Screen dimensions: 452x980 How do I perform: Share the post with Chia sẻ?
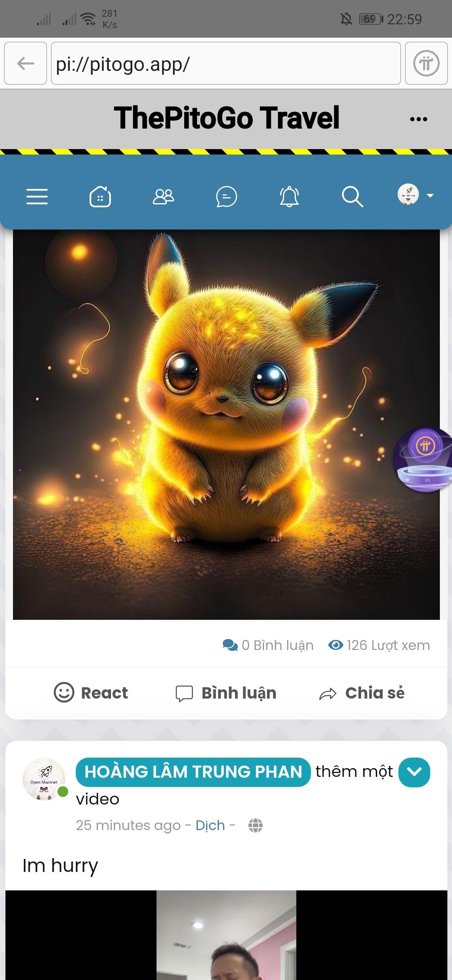pos(362,693)
